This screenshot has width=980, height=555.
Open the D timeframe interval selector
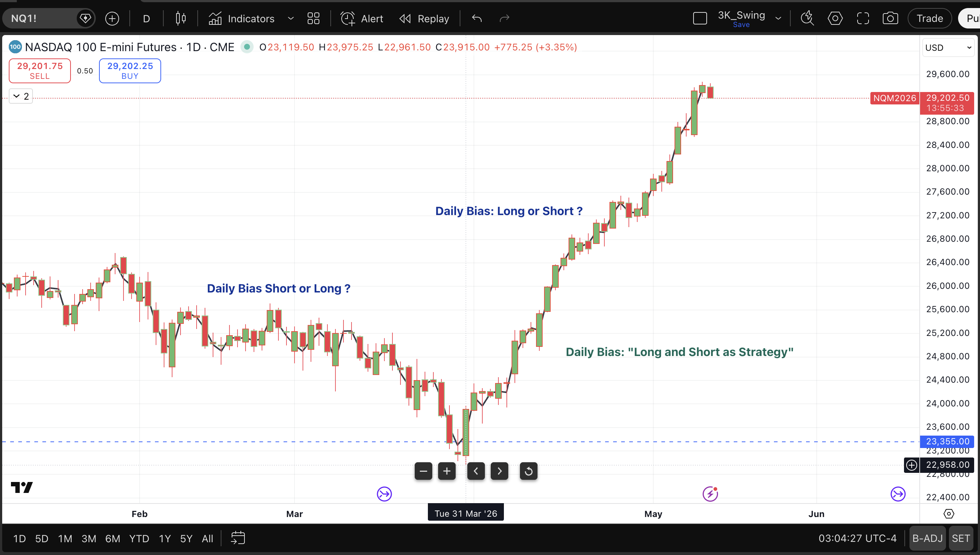146,18
